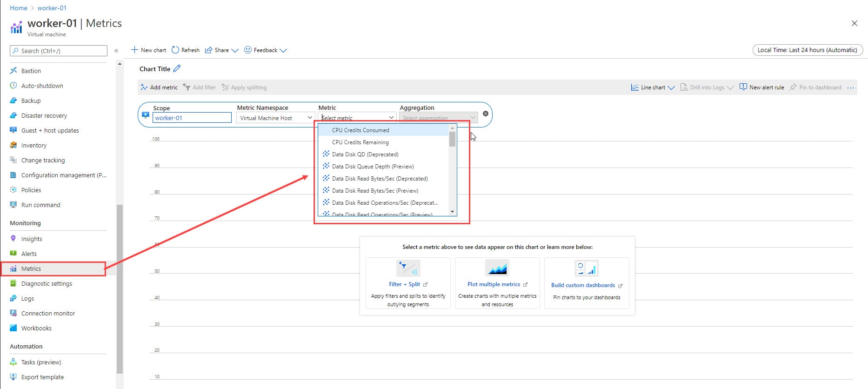This screenshot has width=868, height=389.
Task: Open the Metric Namespace dropdown
Action: coord(276,118)
